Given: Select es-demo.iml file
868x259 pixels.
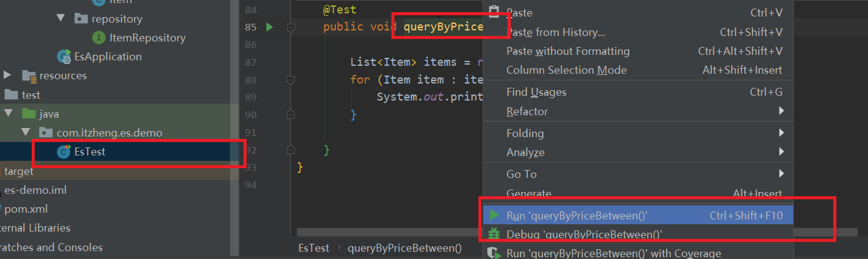Looking at the screenshot, I should (35, 190).
